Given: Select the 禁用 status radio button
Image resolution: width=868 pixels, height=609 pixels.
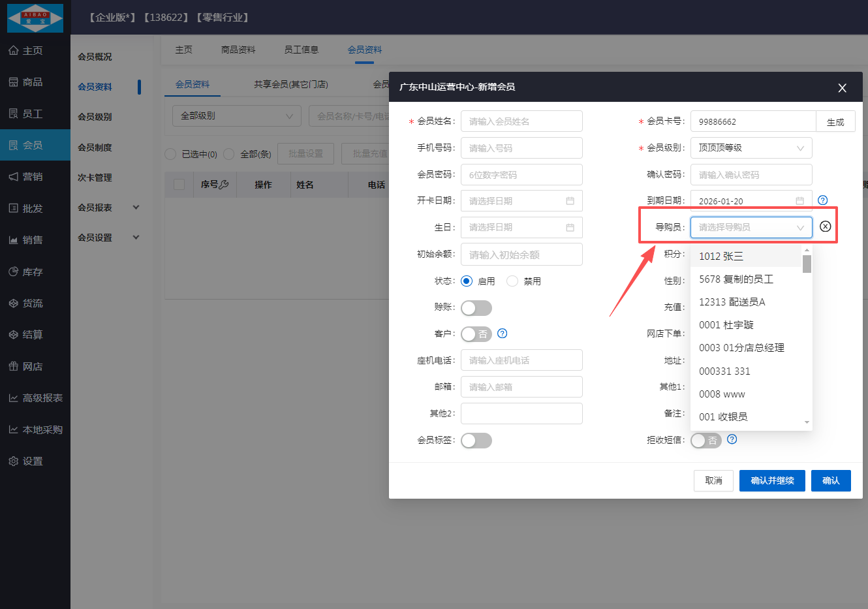Looking at the screenshot, I should pos(512,281).
